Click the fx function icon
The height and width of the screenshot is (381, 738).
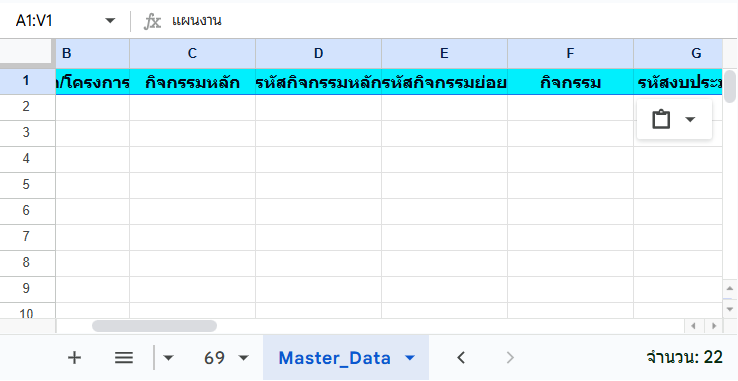tap(152, 21)
